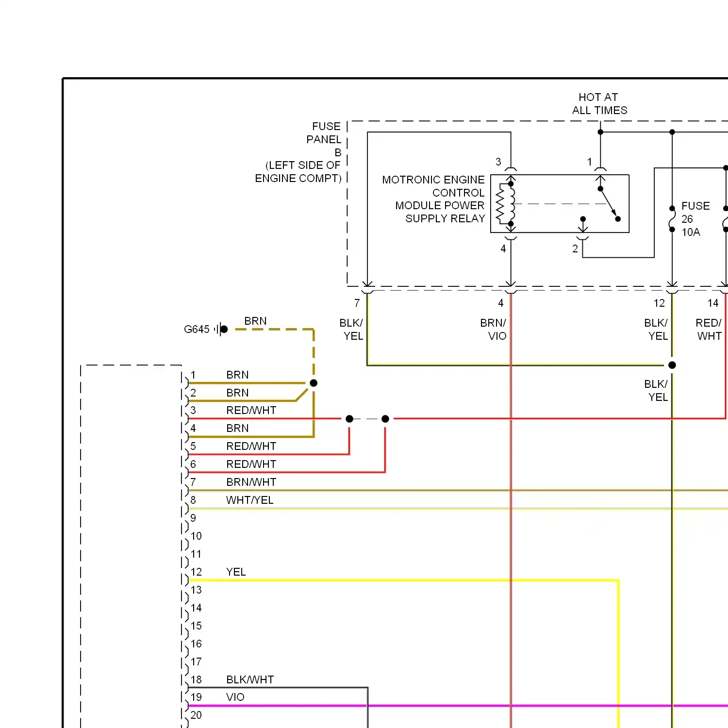728x728 pixels.
Task: Click connector pin number 9
Action: click(193, 518)
